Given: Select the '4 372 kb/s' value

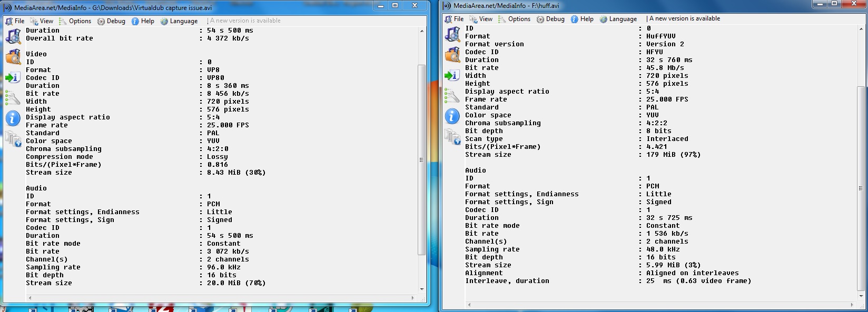Looking at the screenshot, I should [228, 38].
